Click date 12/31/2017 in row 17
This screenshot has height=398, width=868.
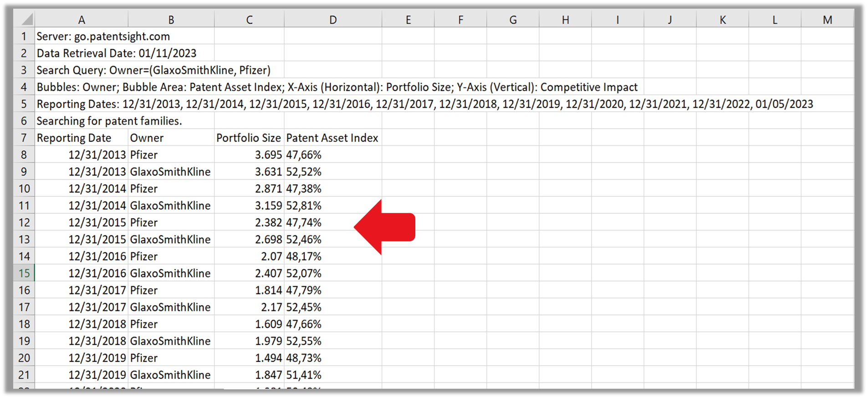[82, 307]
